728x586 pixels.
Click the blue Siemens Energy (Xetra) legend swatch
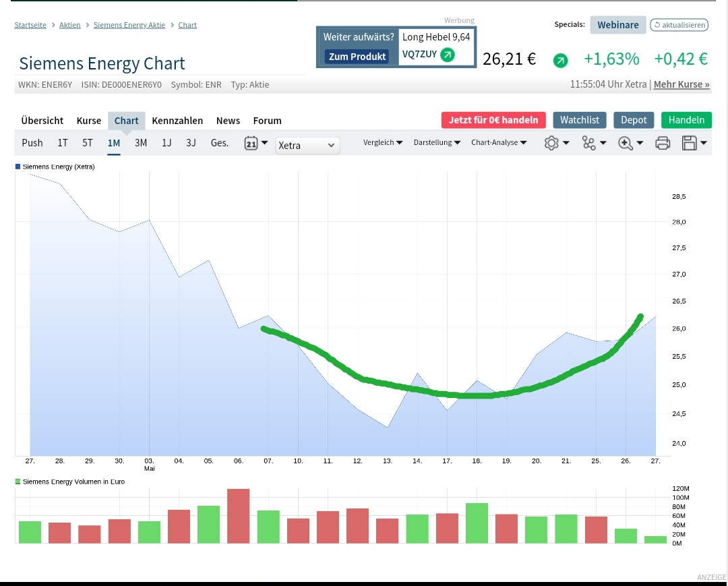point(18,166)
